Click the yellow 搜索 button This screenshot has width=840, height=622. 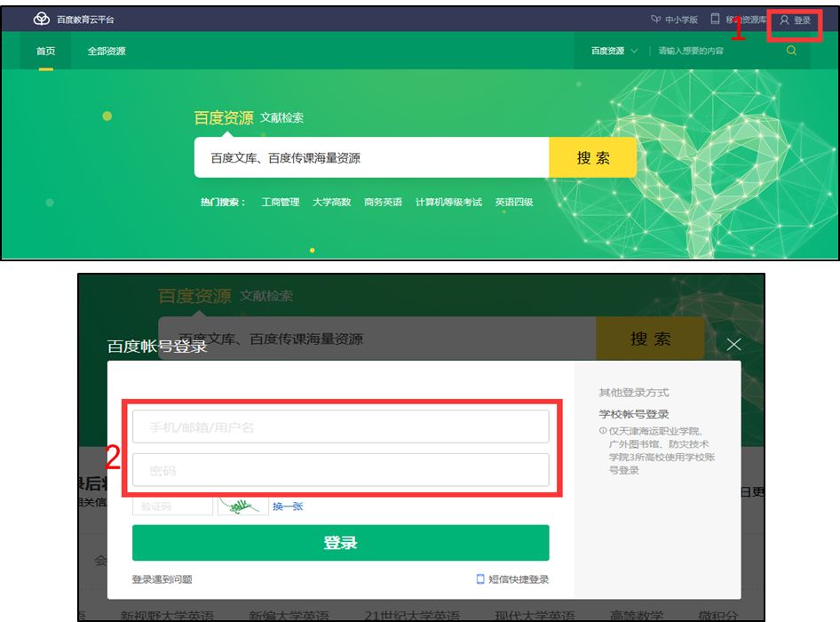coord(593,157)
